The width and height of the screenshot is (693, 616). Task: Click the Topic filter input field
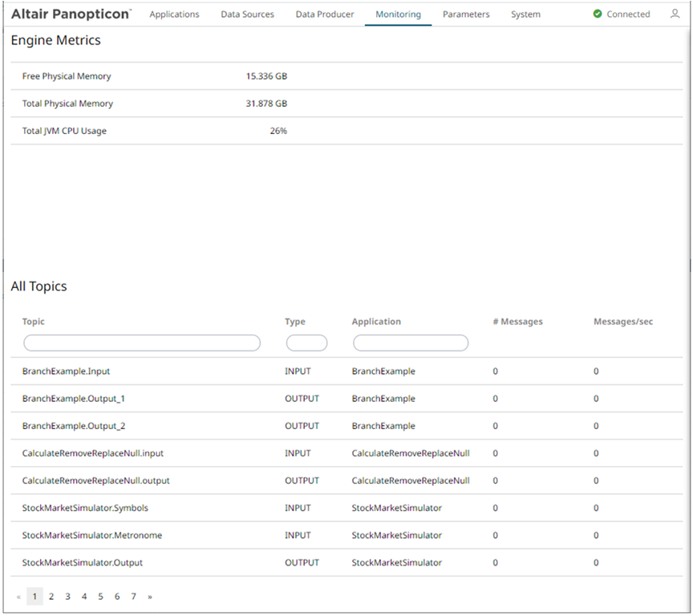pyautogui.click(x=142, y=343)
